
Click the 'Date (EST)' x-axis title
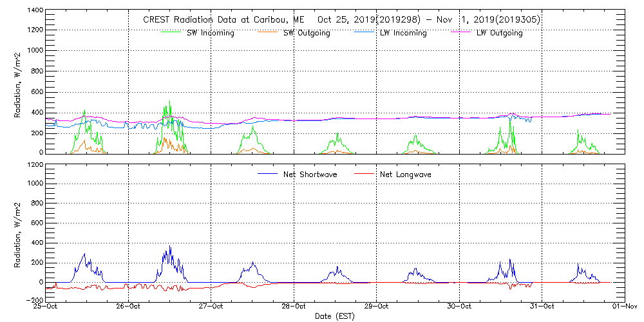click(x=335, y=316)
